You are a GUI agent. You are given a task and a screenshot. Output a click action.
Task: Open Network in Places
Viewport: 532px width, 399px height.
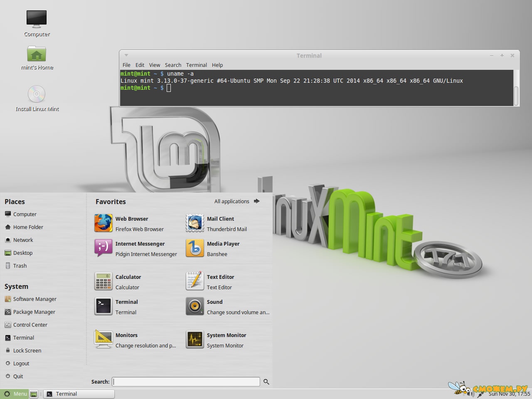point(19,240)
